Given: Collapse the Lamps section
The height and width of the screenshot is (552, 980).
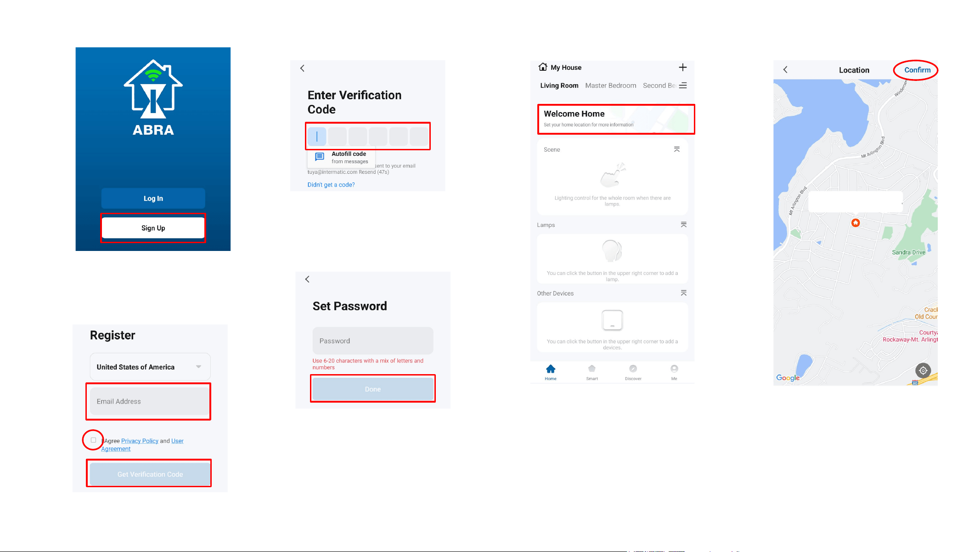Looking at the screenshot, I should tap(684, 225).
